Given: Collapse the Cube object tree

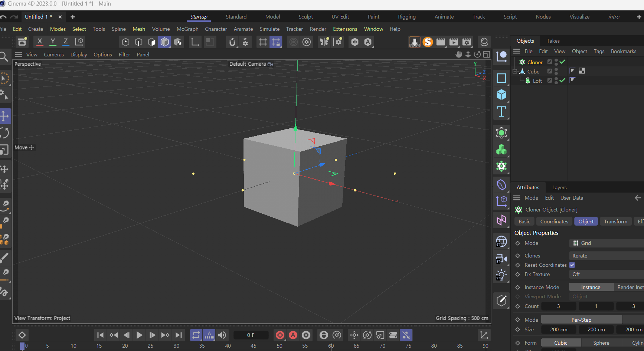Looking at the screenshot, I should click(x=515, y=71).
